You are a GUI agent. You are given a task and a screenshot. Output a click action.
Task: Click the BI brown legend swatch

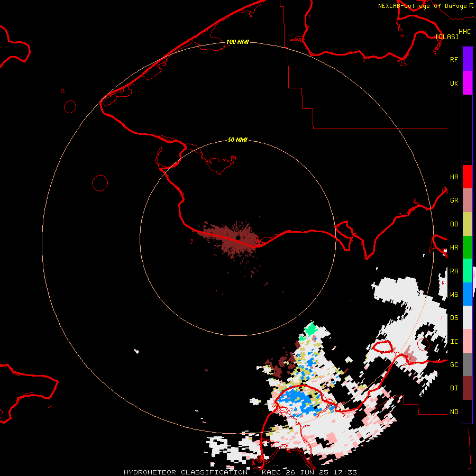click(467, 388)
